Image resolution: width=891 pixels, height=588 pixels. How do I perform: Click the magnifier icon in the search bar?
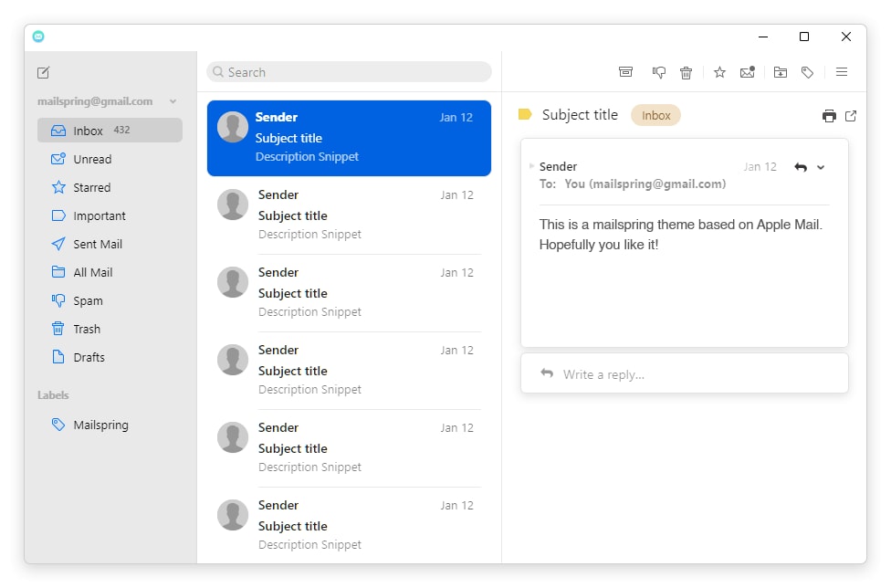pyautogui.click(x=217, y=72)
